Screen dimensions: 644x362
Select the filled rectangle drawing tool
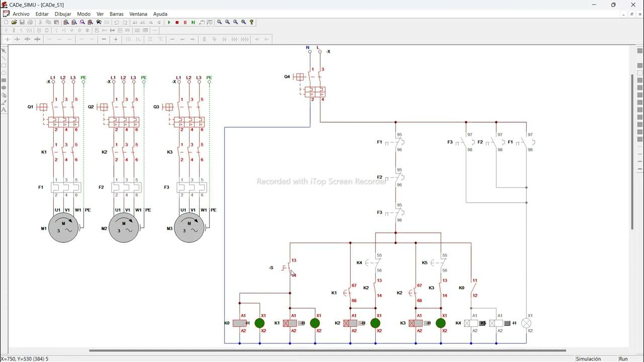coord(4,80)
